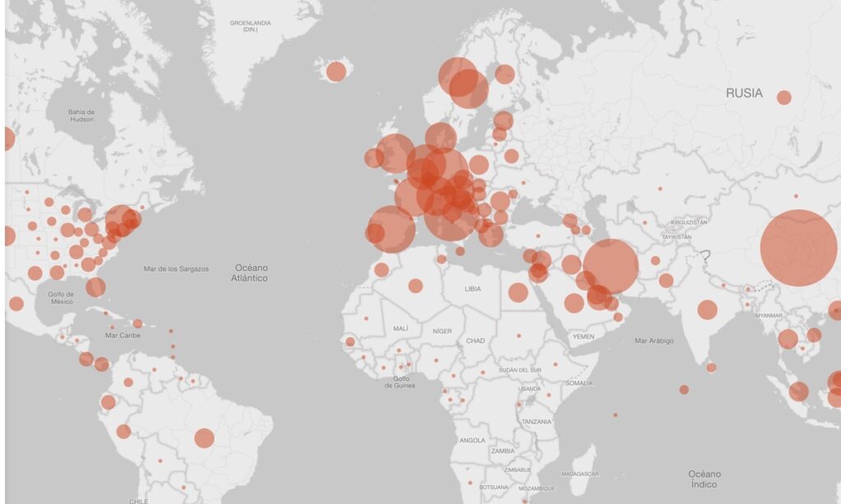Click the bubble over Algeria
Image resolution: width=841 pixels, height=504 pixels.
[x=416, y=286]
